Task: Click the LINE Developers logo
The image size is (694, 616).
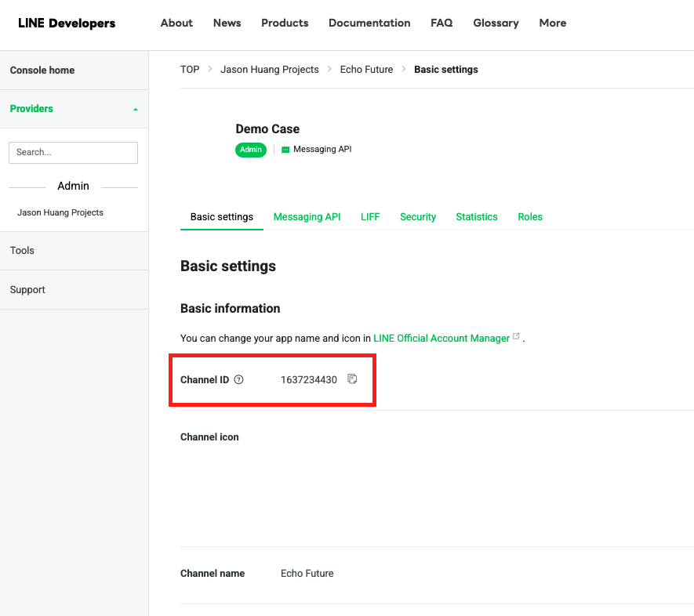Action: (67, 23)
